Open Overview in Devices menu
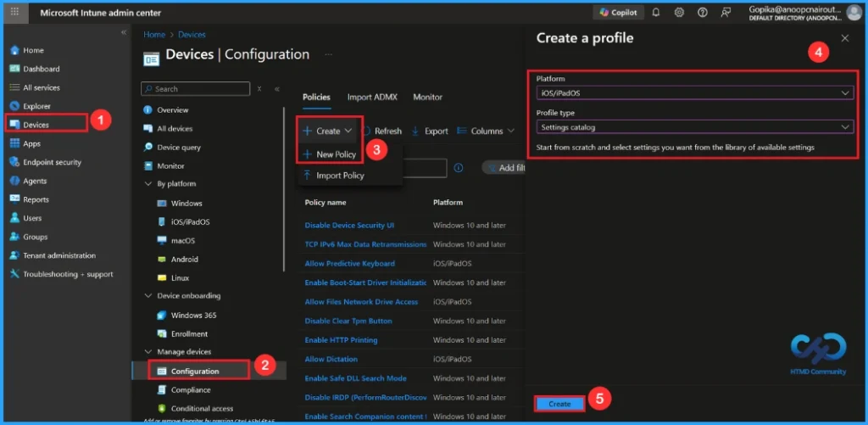 pyautogui.click(x=172, y=109)
